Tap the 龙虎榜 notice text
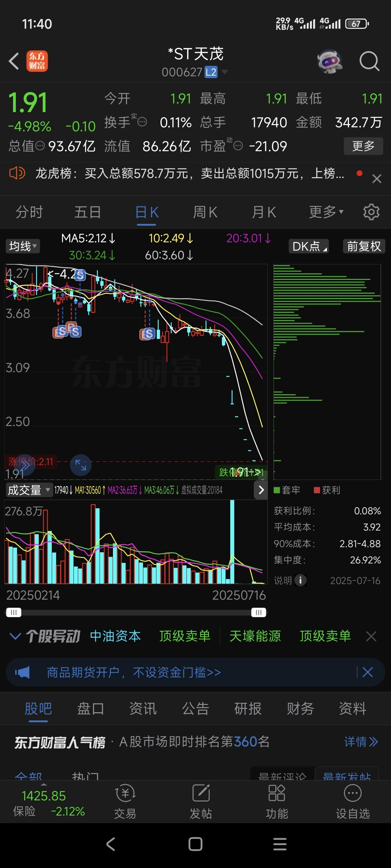391x868 pixels. pos(189,173)
